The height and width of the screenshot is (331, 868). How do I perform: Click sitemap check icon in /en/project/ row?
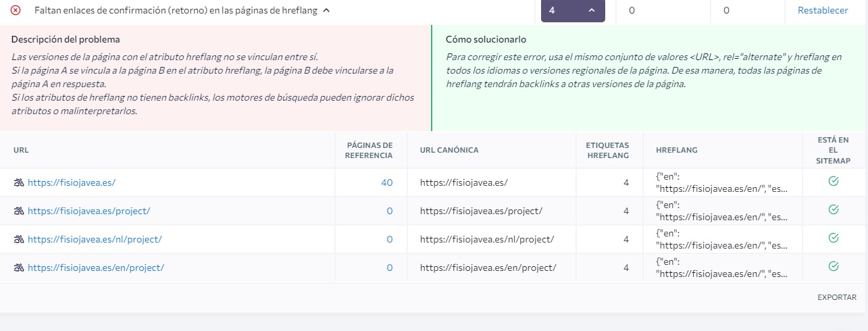click(833, 267)
